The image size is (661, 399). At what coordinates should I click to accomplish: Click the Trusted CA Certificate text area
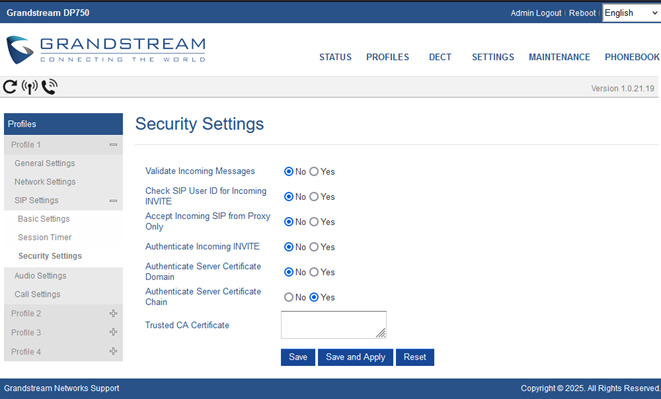pyautogui.click(x=333, y=325)
